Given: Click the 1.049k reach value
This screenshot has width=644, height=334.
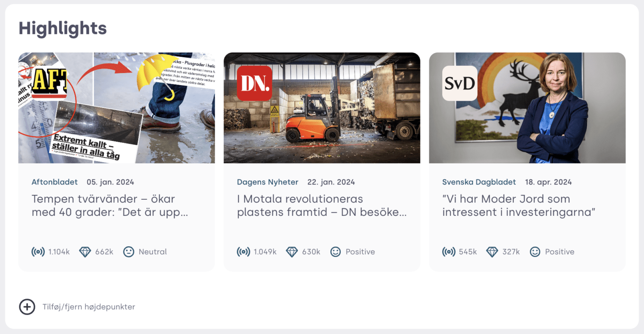Looking at the screenshot, I should pos(265,252).
